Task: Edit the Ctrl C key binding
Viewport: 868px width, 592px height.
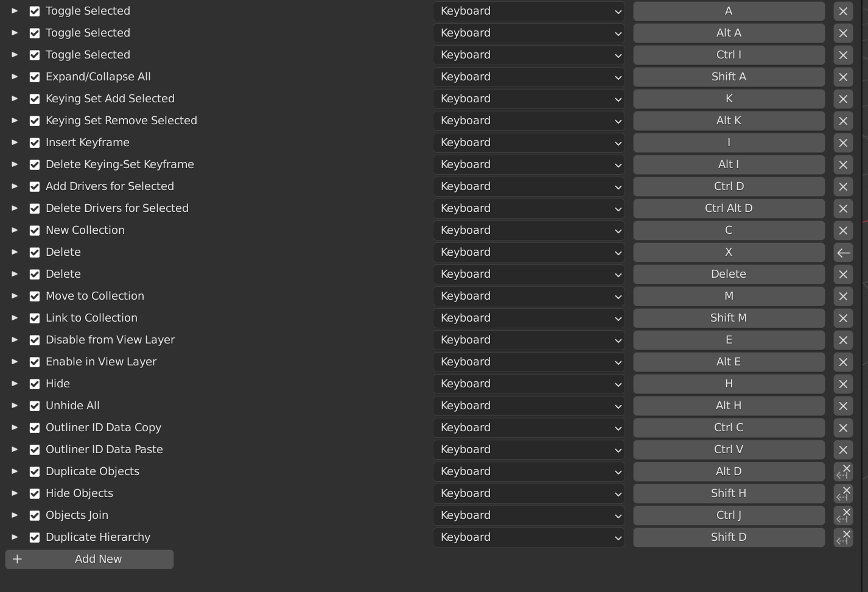Action: click(x=729, y=428)
